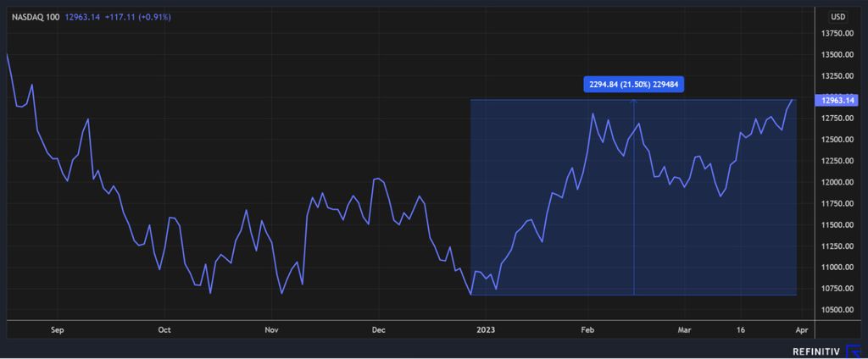Click the Oct label on time axis
Viewport: 868px width, 359px height.
click(164, 329)
